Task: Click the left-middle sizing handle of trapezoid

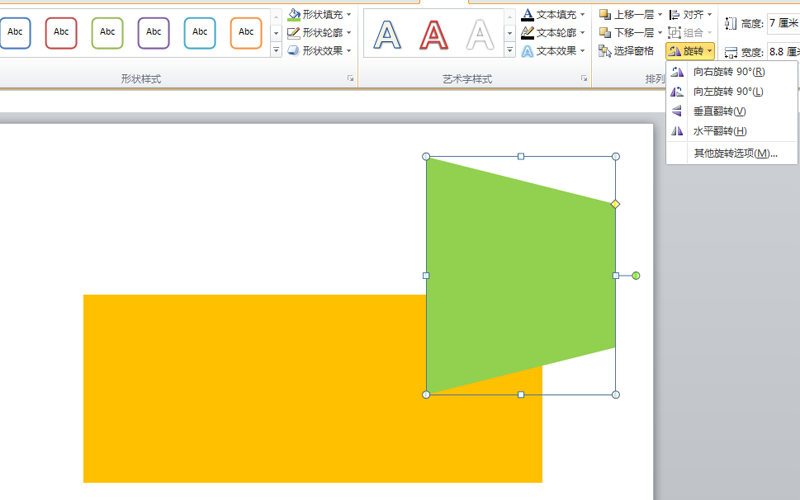Action: click(x=426, y=276)
